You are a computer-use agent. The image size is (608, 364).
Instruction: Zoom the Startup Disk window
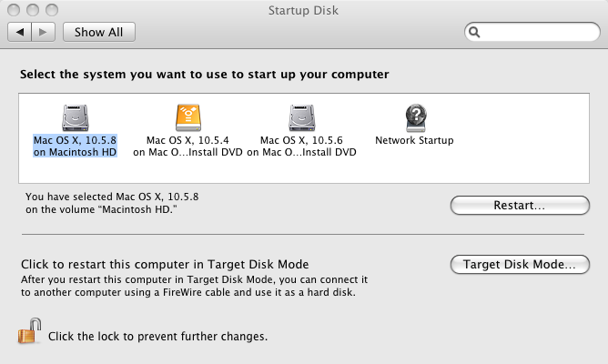(x=52, y=10)
